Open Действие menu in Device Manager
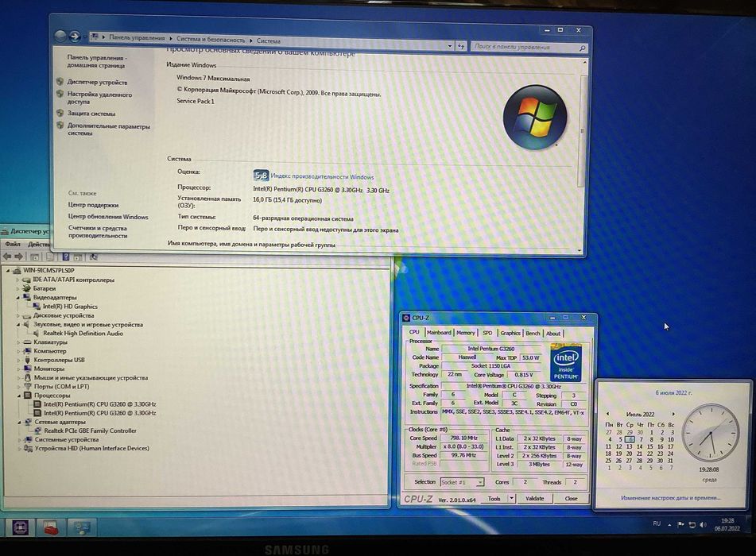 (39, 245)
